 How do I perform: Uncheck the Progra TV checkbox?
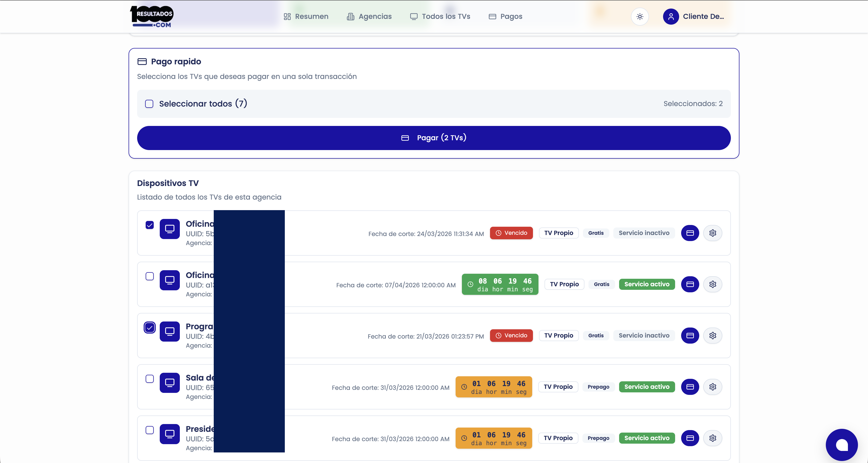tap(150, 328)
